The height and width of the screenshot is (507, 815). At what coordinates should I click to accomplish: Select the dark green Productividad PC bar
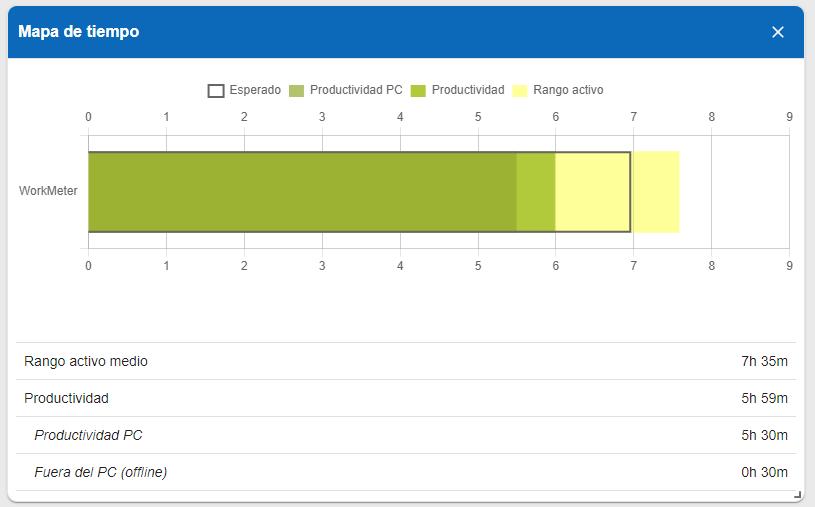click(x=302, y=192)
